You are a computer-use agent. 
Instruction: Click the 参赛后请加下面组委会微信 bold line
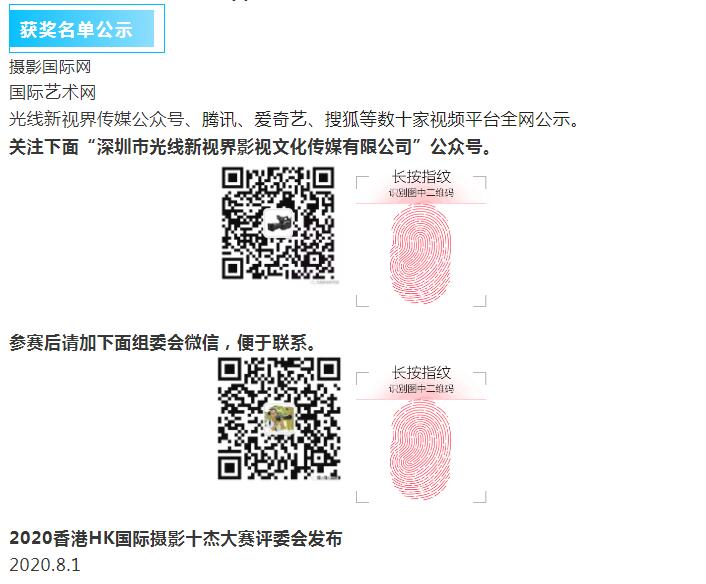pyautogui.click(x=162, y=343)
